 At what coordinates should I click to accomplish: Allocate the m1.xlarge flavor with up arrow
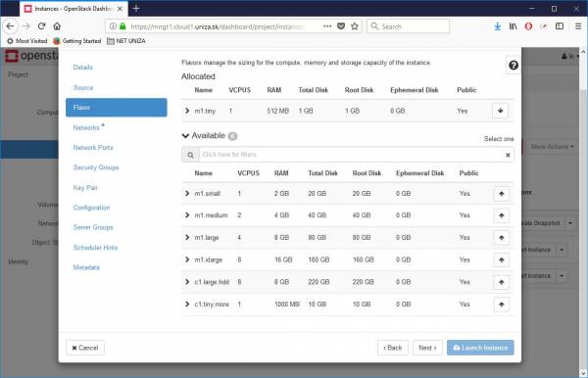502,260
